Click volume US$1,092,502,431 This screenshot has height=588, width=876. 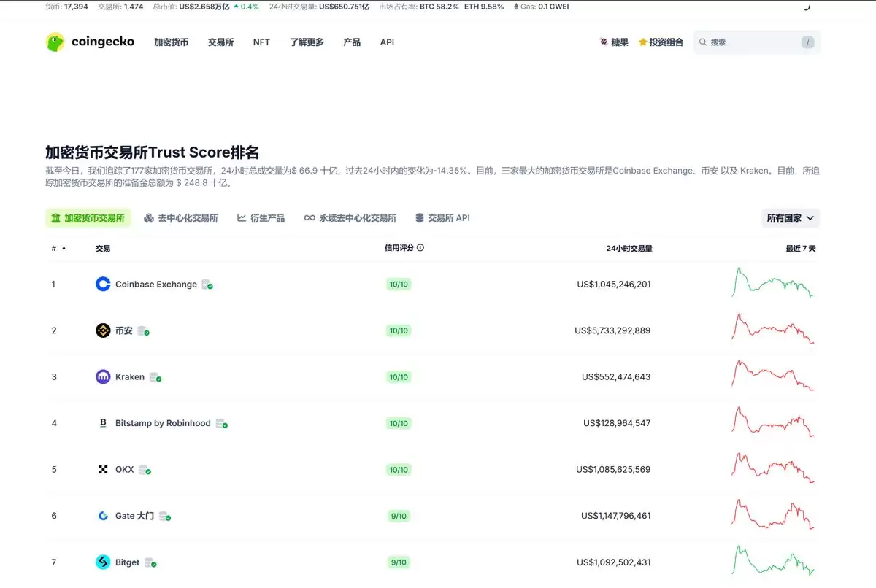coord(614,562)
